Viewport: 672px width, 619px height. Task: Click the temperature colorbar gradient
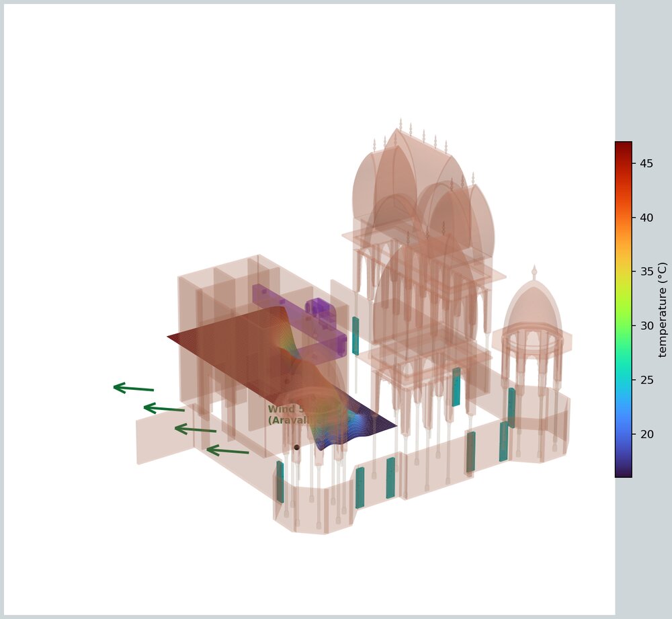[623, 309]
